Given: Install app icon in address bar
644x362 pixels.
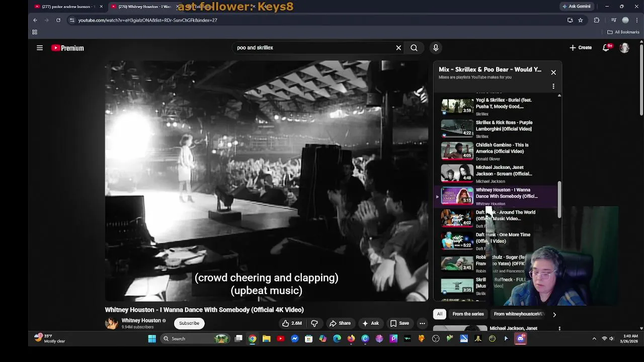Looking at the screenshot, I should pyautogui.click(x=570, y=20).
